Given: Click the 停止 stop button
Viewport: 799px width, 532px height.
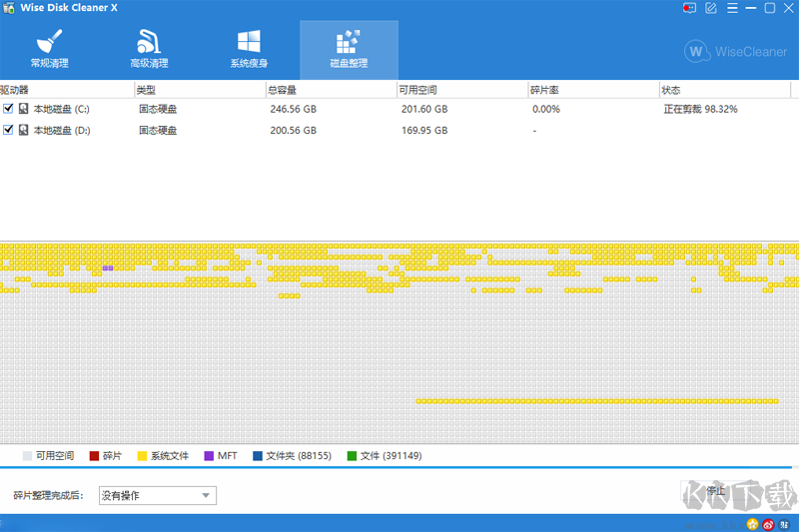Looking at the screenshot, I should (715, 491).
